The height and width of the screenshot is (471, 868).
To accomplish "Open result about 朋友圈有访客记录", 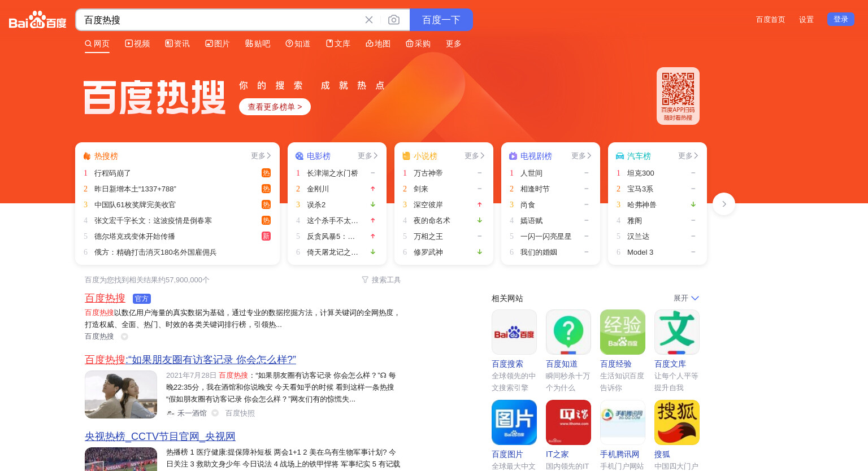I will [x=190, y=360].
